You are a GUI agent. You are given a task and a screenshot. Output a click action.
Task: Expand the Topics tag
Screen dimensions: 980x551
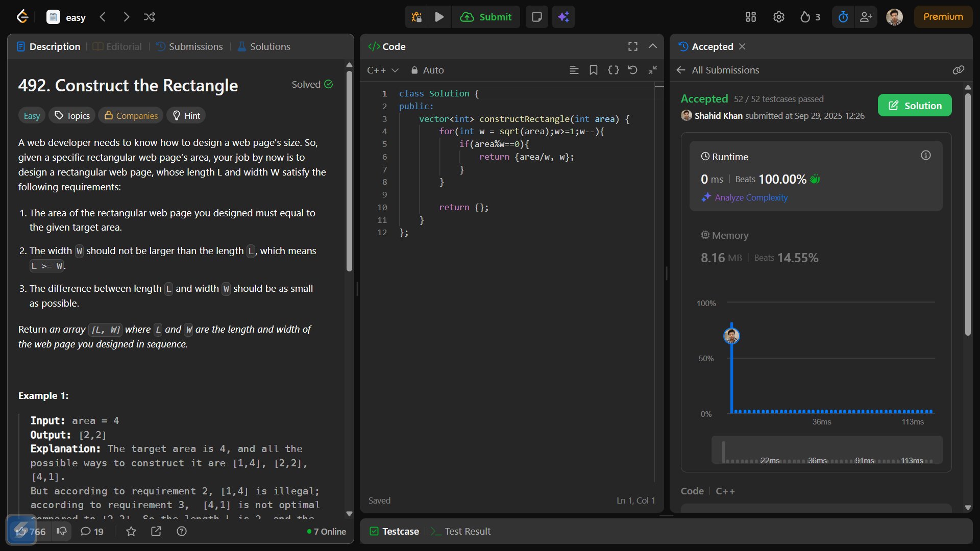coord(72,116)
